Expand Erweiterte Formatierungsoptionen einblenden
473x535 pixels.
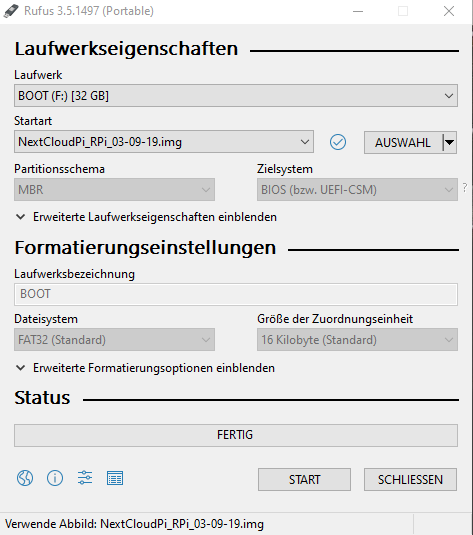point(145,368)
